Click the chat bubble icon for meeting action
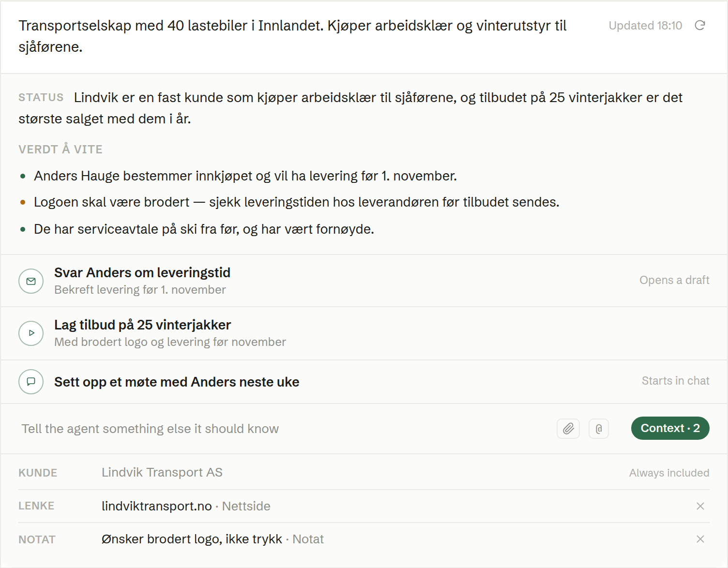The height and width of the screenshot is (568, 728). coord(31,381)
